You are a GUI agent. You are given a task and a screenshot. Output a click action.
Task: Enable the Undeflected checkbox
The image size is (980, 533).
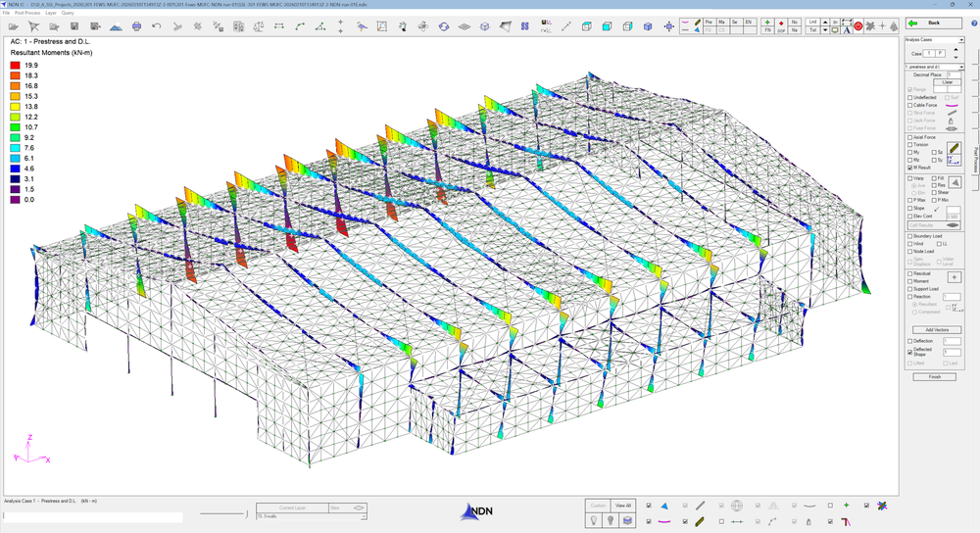point(910,97)
